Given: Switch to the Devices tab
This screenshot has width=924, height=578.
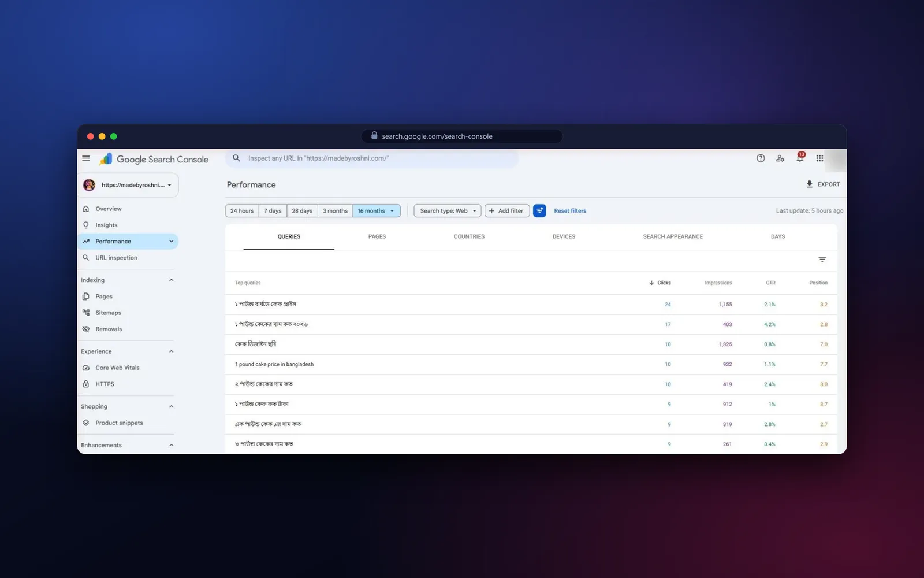Looking at the screenshot, I should (564, 237).
